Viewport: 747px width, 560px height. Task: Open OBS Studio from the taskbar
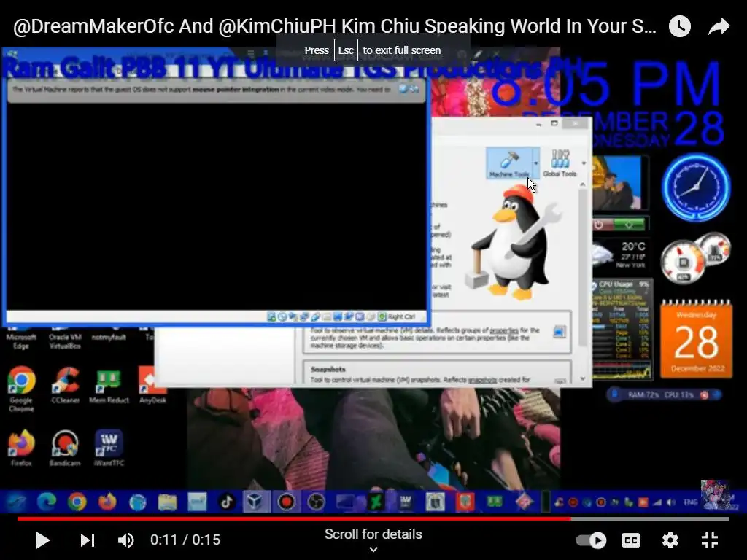(316, 502)
